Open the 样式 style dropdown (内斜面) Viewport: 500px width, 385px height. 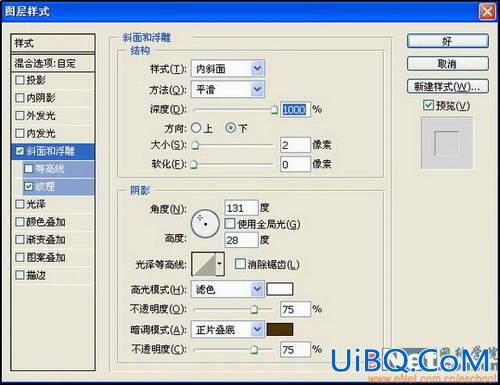click(x=228, y=69)
